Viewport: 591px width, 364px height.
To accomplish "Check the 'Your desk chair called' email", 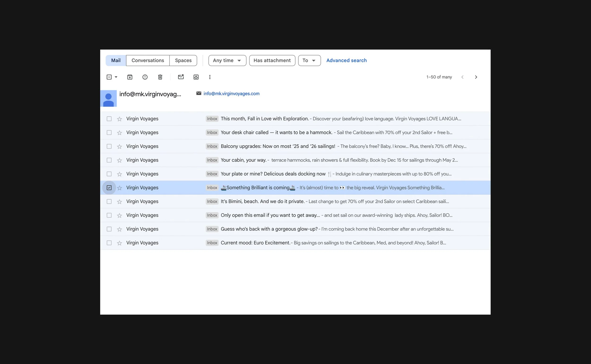I will click(x=109, y=133).
